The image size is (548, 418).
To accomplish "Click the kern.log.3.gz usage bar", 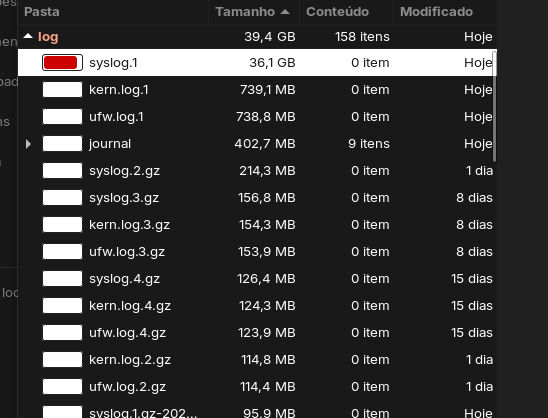I will (x=62, y=224).
